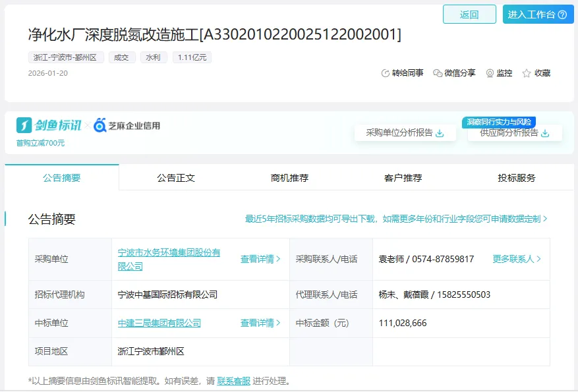The width and height of the screenshot is (578, 392).
Task: Click help icon on 进入工作台 button
Action: coord(562,14)
